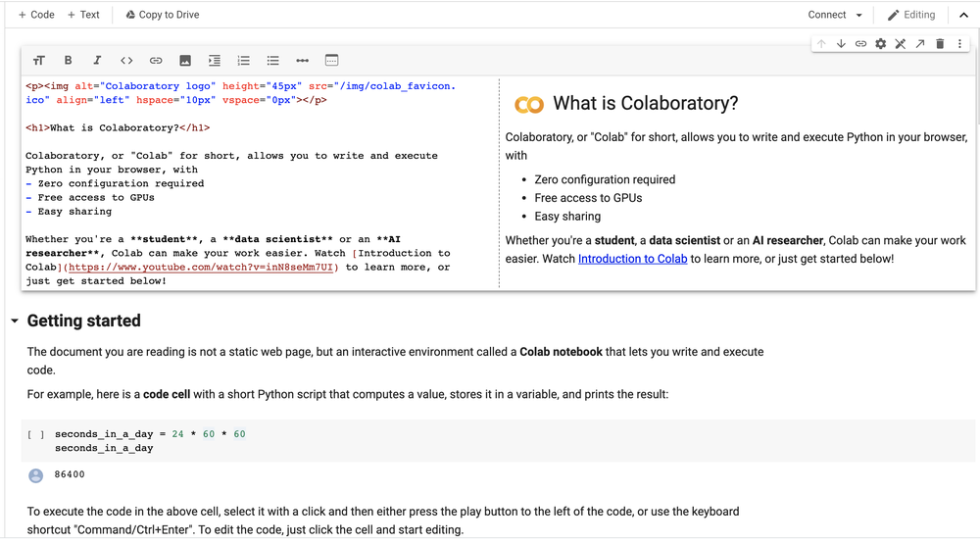Open more cell actions three-dot menu
Viewport: 980px width, 543px height.
(x=959, y=44)
